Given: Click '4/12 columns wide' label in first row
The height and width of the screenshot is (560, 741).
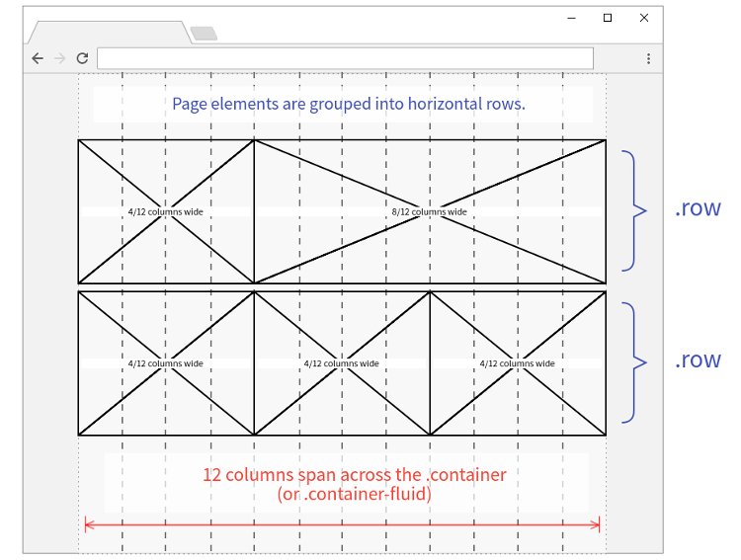Looking at the screenshot, I should [165, 211].
